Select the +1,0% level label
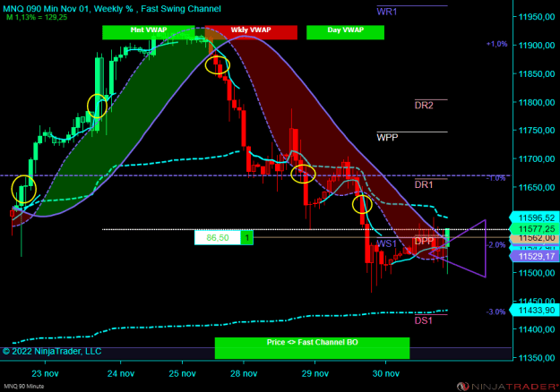 pos(496,44)
